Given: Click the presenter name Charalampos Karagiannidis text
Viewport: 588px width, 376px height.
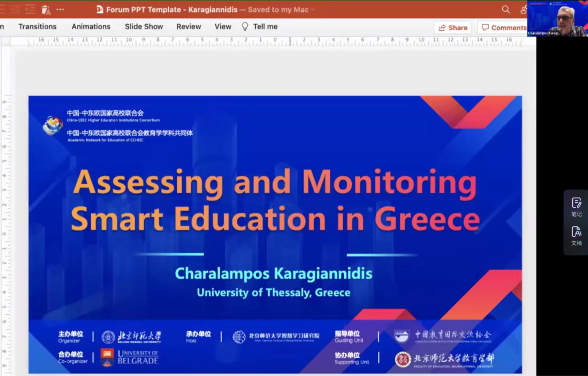Looking at the screenshot, I should point(273,274).
